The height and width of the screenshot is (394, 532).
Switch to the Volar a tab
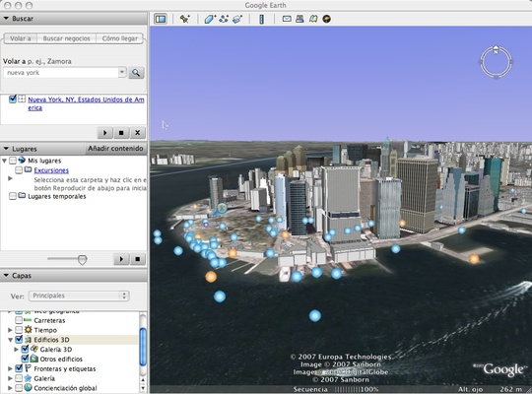click(x=21, y=38)
